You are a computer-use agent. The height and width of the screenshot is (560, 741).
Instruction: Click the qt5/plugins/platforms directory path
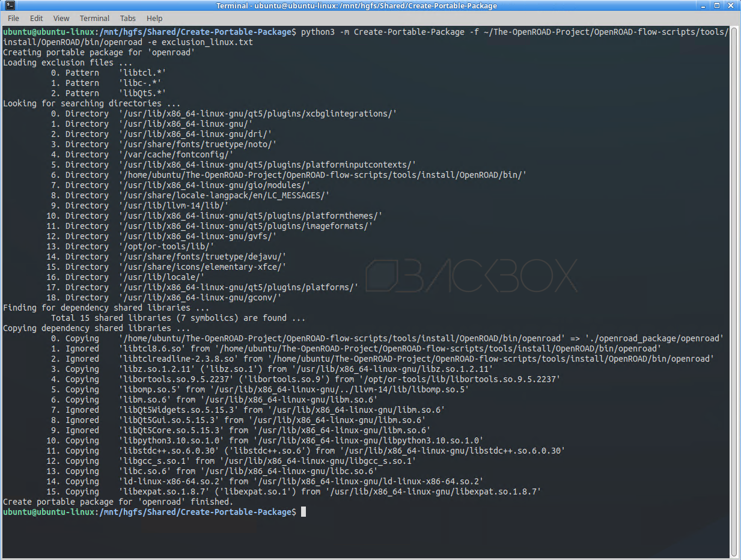(239, 287)
